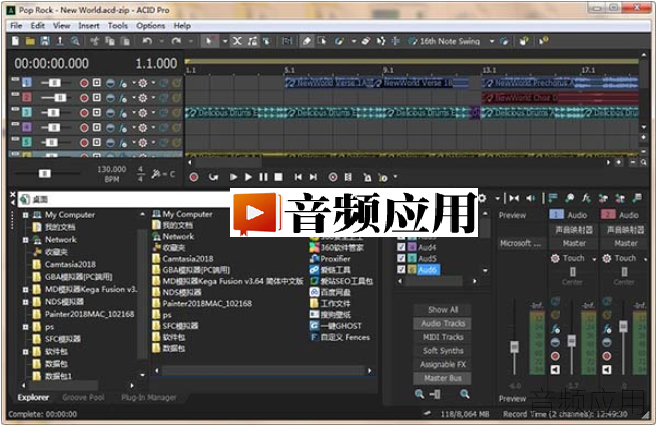Image resolution: width=657 pixels, height=426 pixels.
Task: Create a new project from the toolbar
Action: click(16, 41)
